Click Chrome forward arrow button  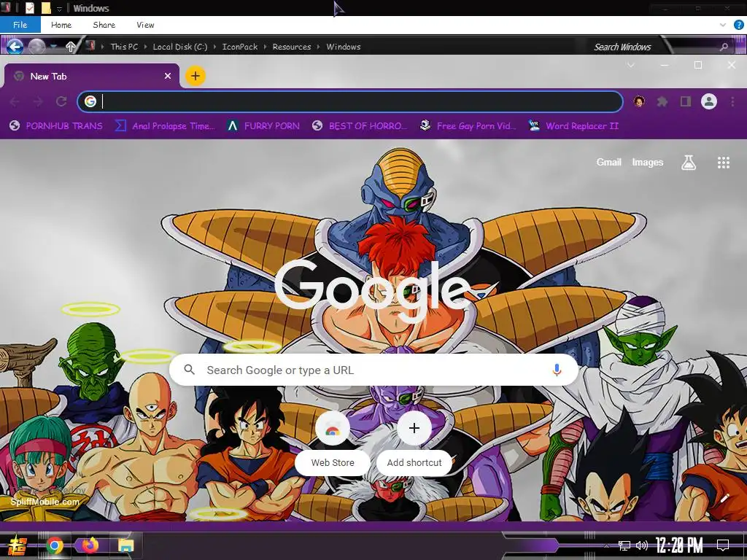pos(38,101)
